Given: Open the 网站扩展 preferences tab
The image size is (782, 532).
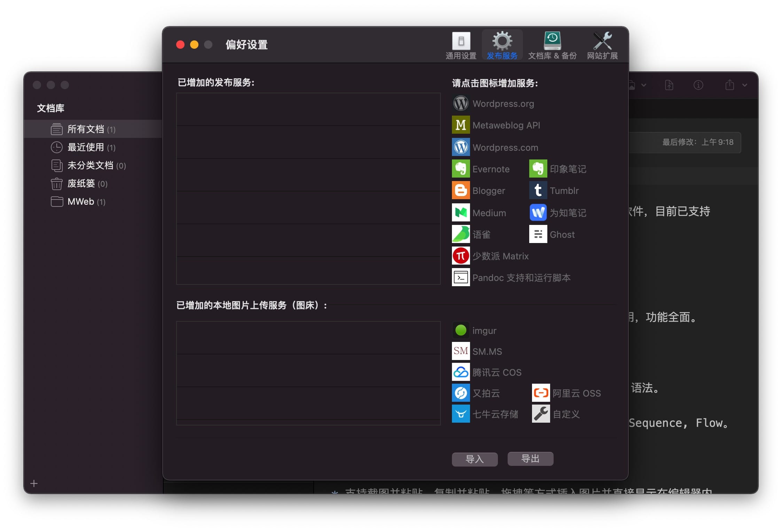Looking at the screenshot, I should (602, 46).
